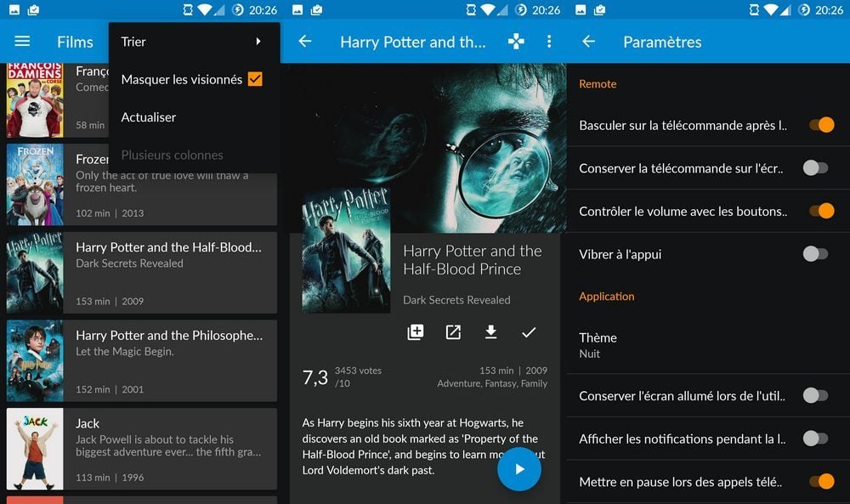Open Harry Potter and the Half-Blood list item
The width and height of the screenshot is (850, 504).
141,273
